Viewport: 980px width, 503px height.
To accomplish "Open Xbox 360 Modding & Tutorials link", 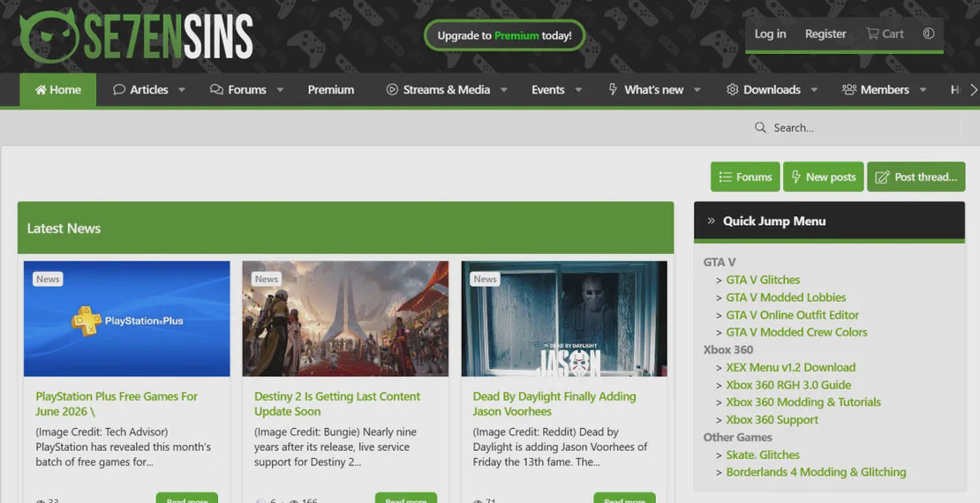I will click(x=803, y=402).
